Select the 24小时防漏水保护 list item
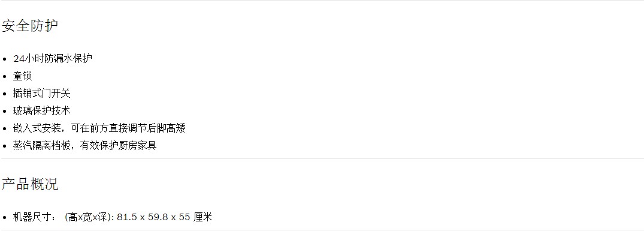This screenshot has width=644, height=231. (53, 58)
